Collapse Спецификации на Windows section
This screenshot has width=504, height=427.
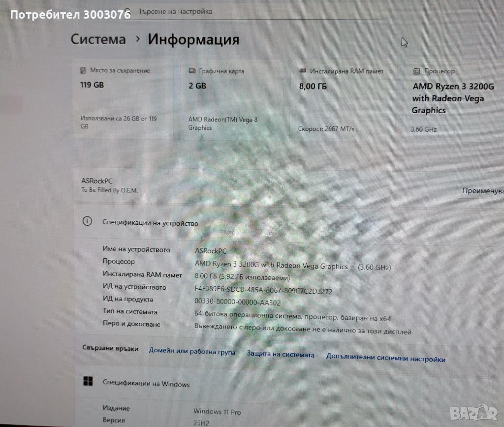point(289,382)
